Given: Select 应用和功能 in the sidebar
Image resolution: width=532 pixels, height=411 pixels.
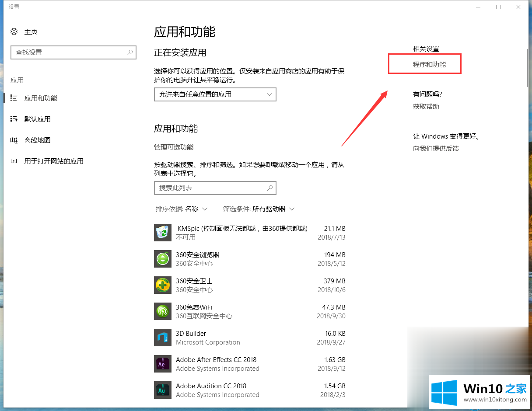Looking at the screenshot, I should coord(41,98).
